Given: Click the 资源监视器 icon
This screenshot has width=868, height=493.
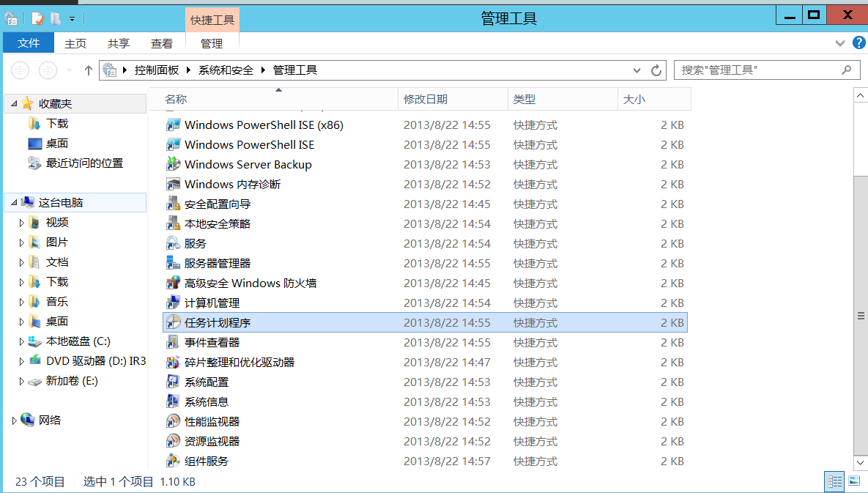Looking at the screenshot, I should [x=174, y=442].
